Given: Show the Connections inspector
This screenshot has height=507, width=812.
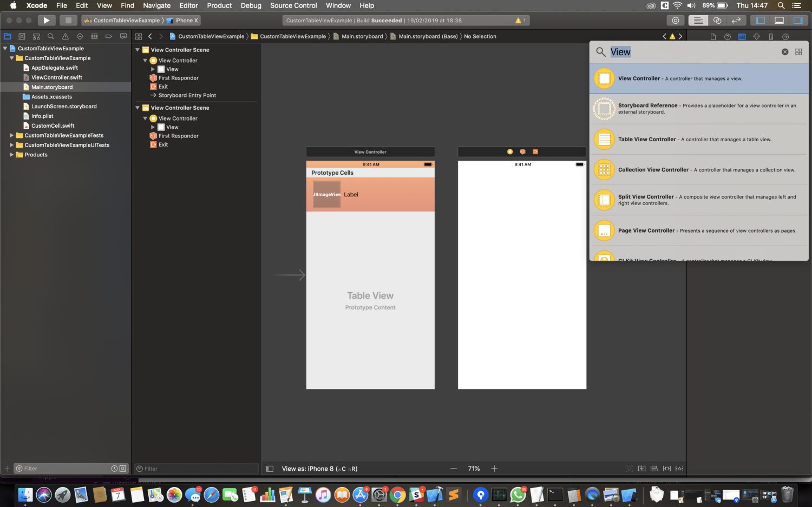Looking at the screenshot, I should point(785,37).
